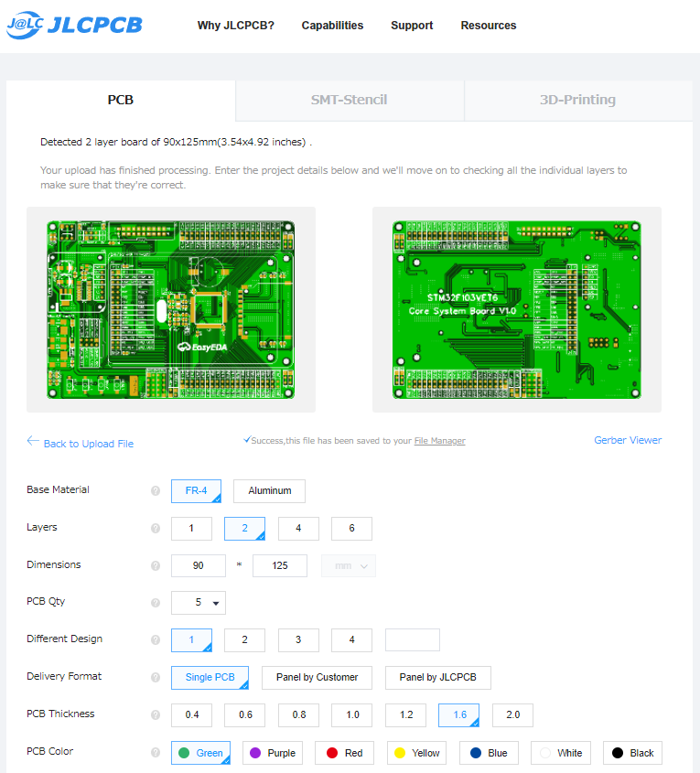Open help icon for Base Material
The image size is (700, 773).
(156, 490)
